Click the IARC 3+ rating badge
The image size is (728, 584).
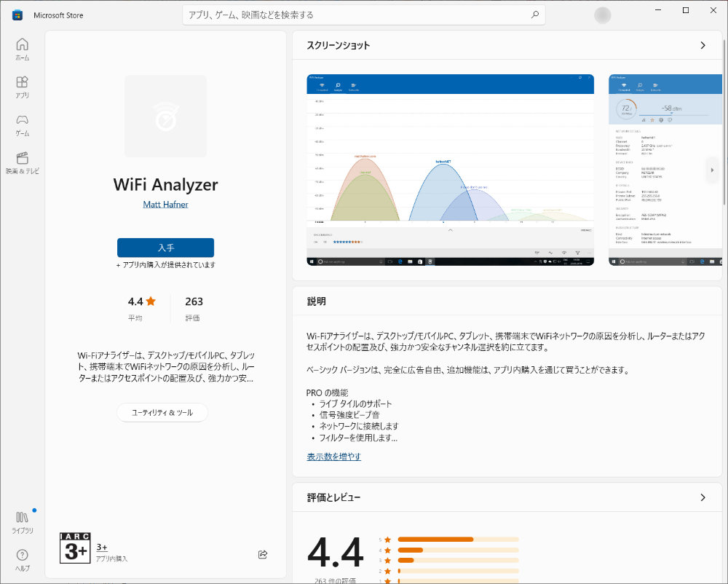(x=75, y=548)
